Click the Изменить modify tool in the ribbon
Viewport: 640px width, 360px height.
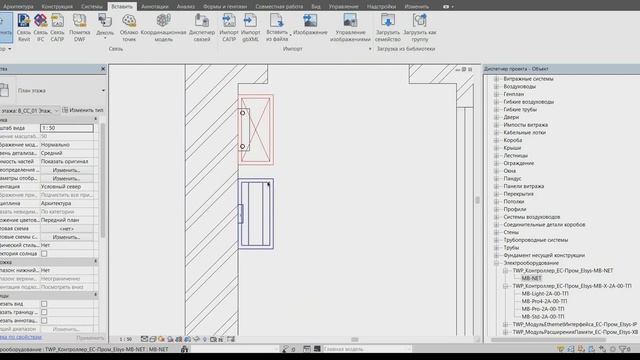6,27
